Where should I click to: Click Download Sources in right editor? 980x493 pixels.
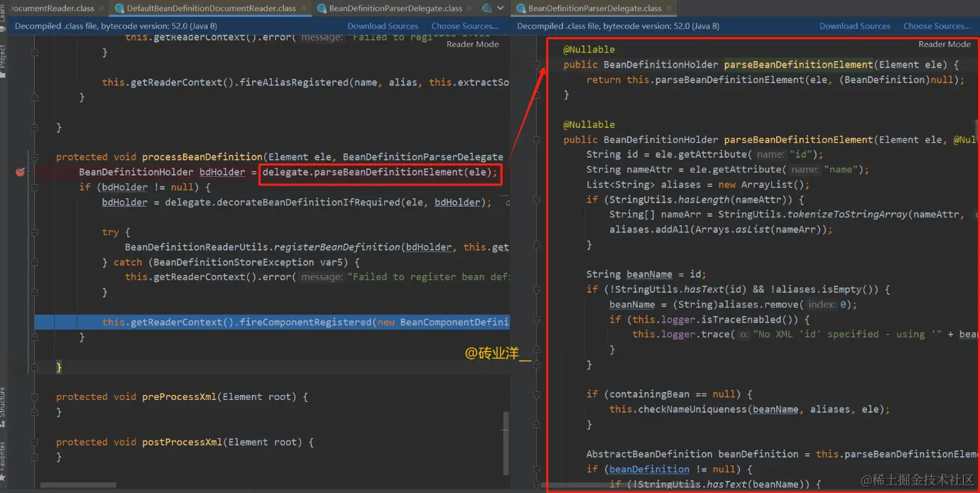pyautogui.click(x=854, y=26)
